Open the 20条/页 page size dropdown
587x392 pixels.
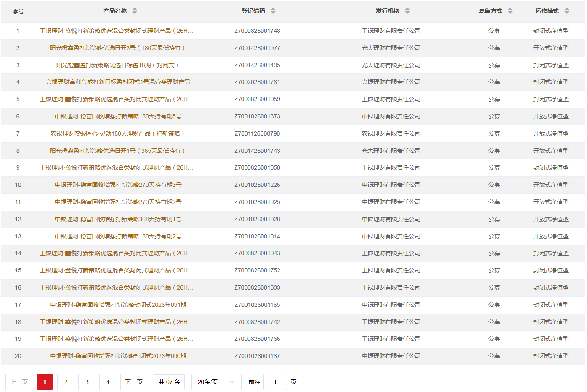tap(216, 382)
